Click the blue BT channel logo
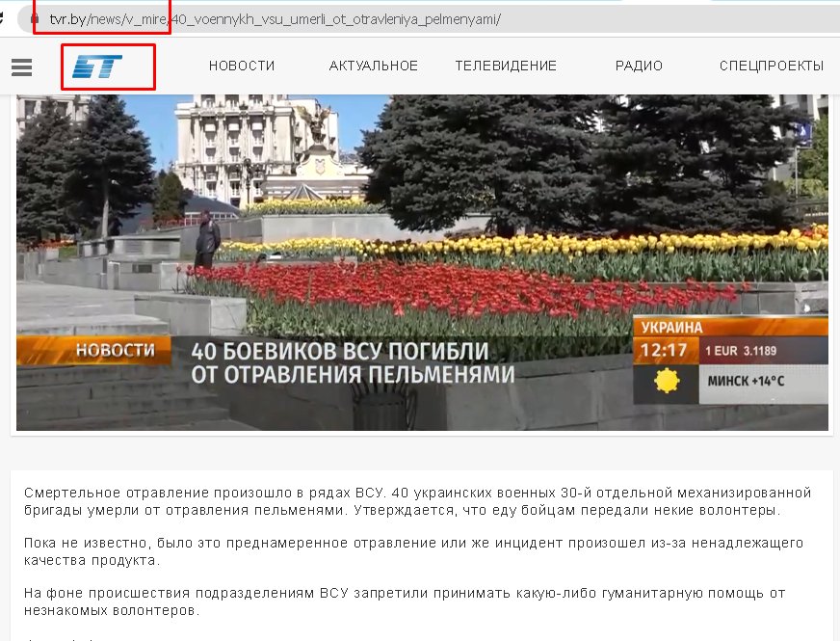 point(97,67)
